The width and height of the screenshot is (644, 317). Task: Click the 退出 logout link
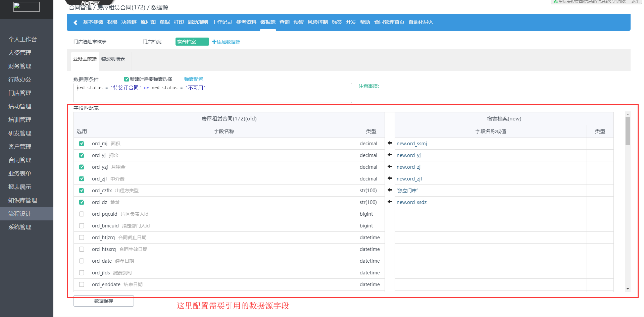coord(635,2)
